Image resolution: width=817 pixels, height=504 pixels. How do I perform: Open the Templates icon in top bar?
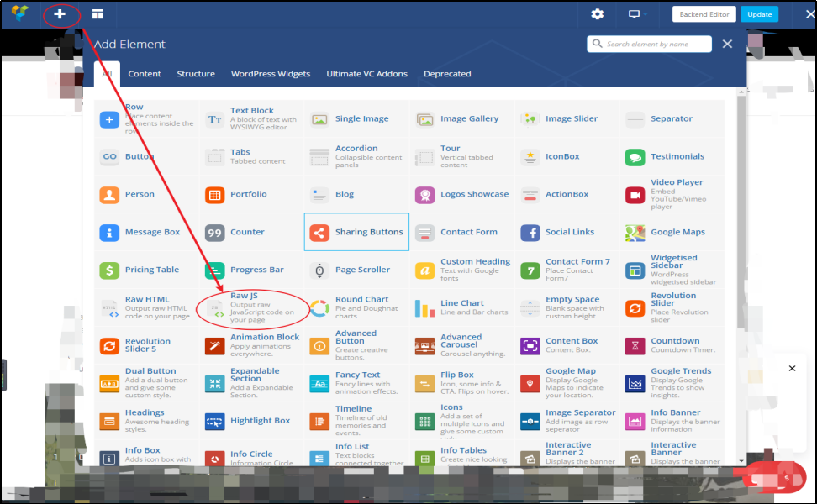pos(98,14)
